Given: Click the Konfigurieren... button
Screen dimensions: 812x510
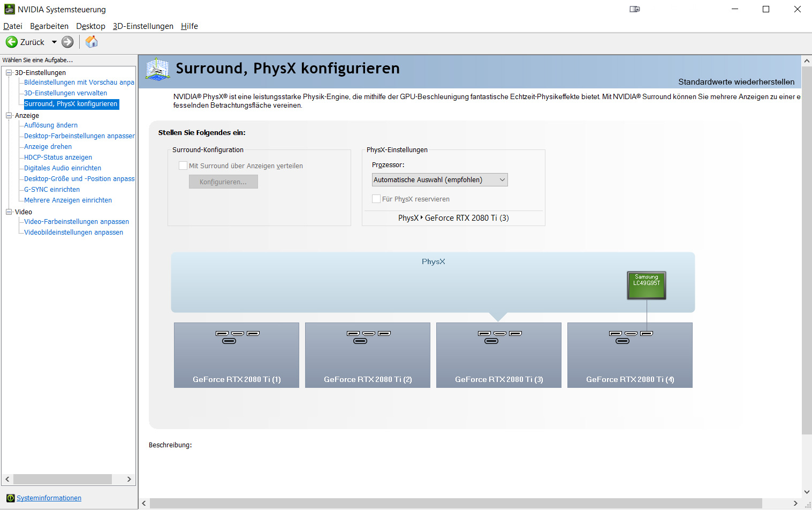Looking at the screenshot, I should click(x=223, y=182).
